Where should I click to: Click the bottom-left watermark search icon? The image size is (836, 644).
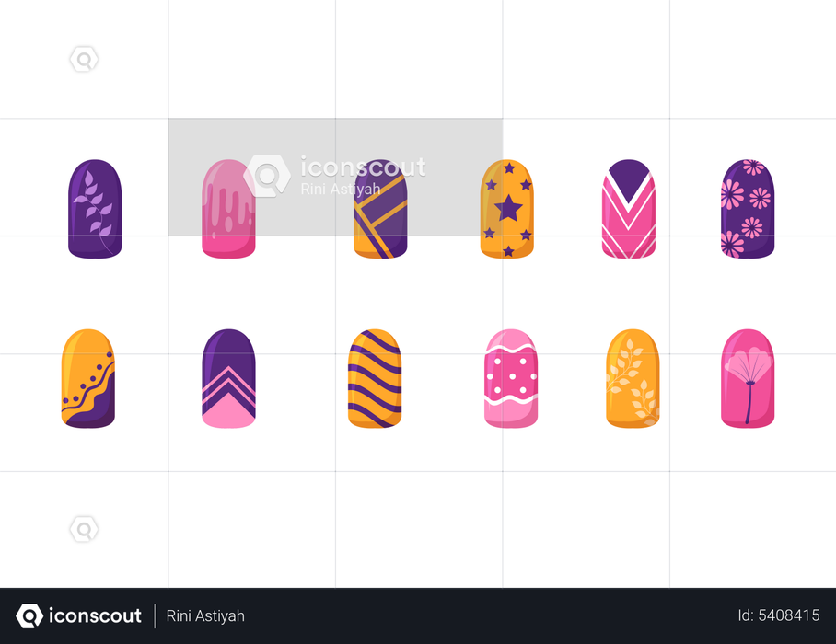pyautogui.click(x=84, y=529)
